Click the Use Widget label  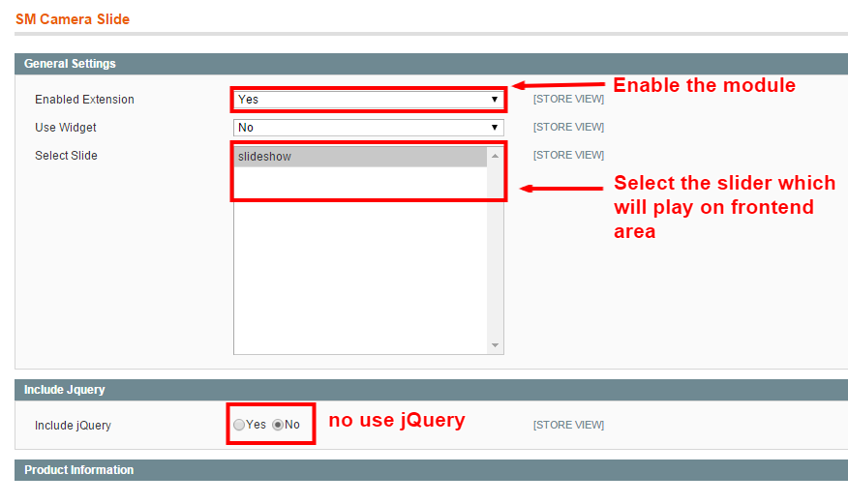[x=66, y=128]
